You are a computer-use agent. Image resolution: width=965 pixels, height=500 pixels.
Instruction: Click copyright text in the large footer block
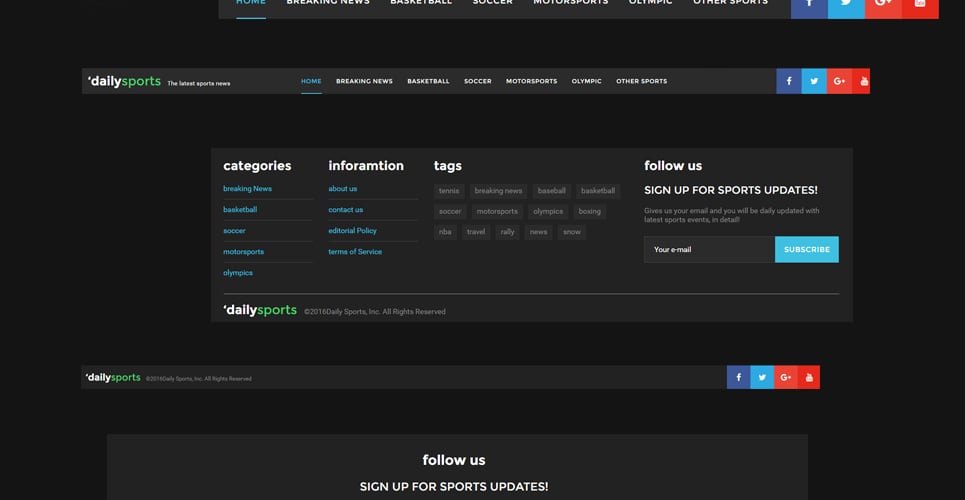(375, 312)
